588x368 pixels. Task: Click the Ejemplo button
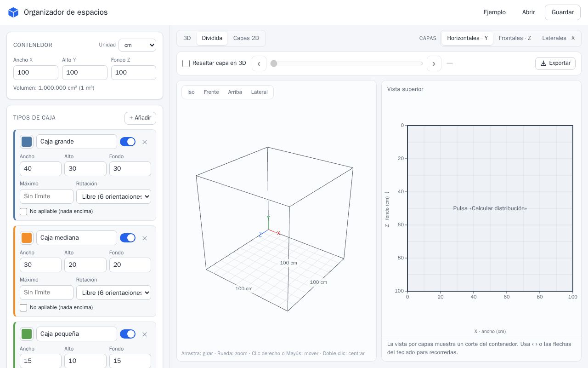(495, 12)
